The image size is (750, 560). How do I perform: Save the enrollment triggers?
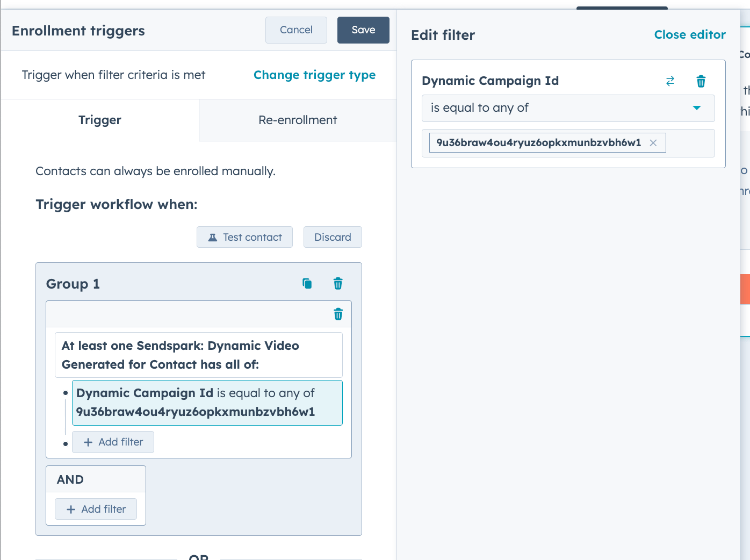(x=363, y=30)
